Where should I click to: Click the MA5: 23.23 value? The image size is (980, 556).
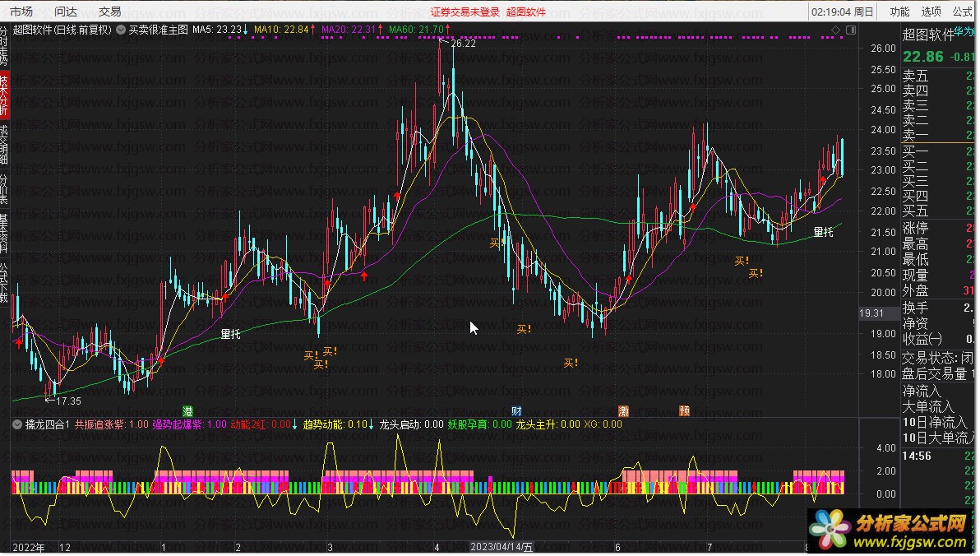point(220,30)
